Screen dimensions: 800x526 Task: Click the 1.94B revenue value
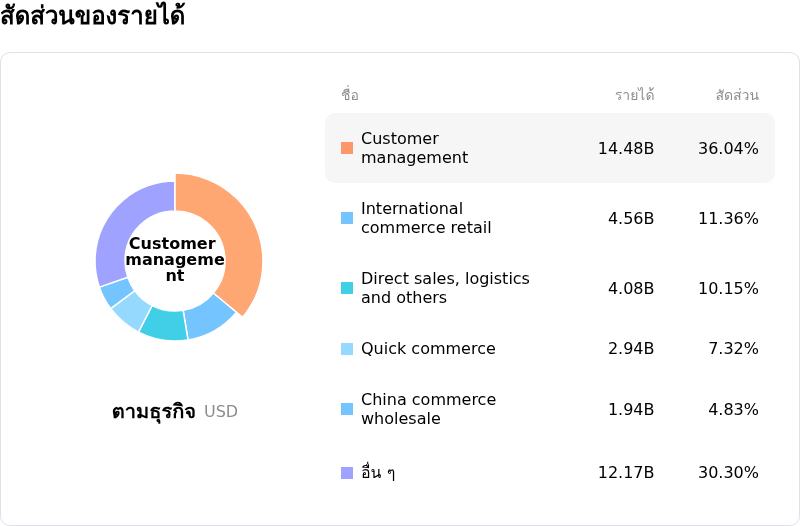tap(631, 409)
